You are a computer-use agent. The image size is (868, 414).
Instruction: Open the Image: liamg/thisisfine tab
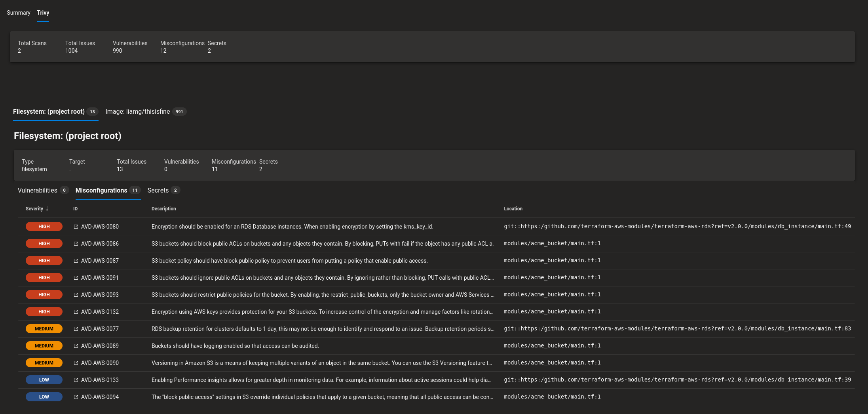click(146, 112)
